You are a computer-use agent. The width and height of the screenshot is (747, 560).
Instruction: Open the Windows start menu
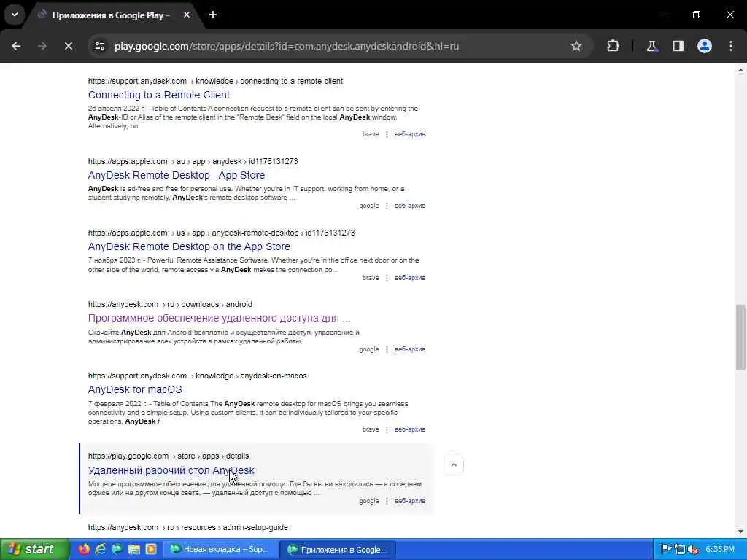(x=34, y=549)
